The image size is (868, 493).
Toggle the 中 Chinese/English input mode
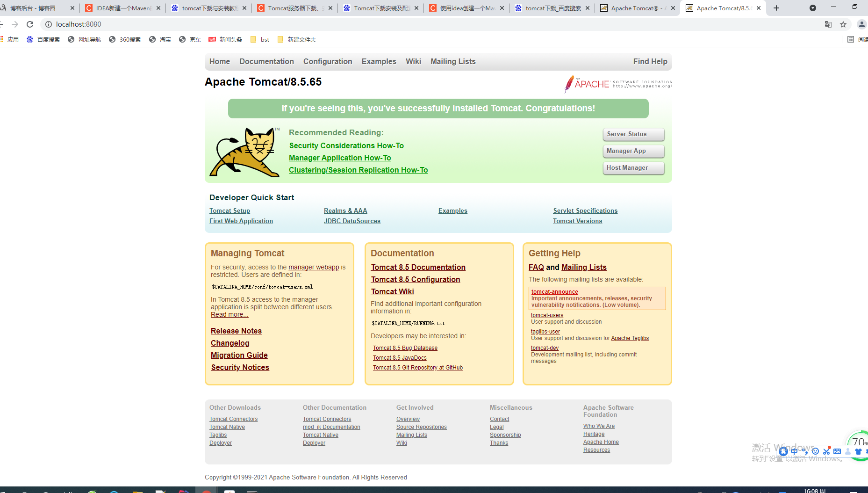pyautogui.click(x=794, y=451)
